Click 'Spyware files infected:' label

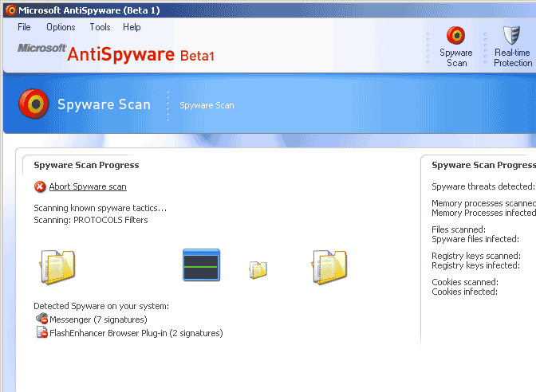coord(475,239)
